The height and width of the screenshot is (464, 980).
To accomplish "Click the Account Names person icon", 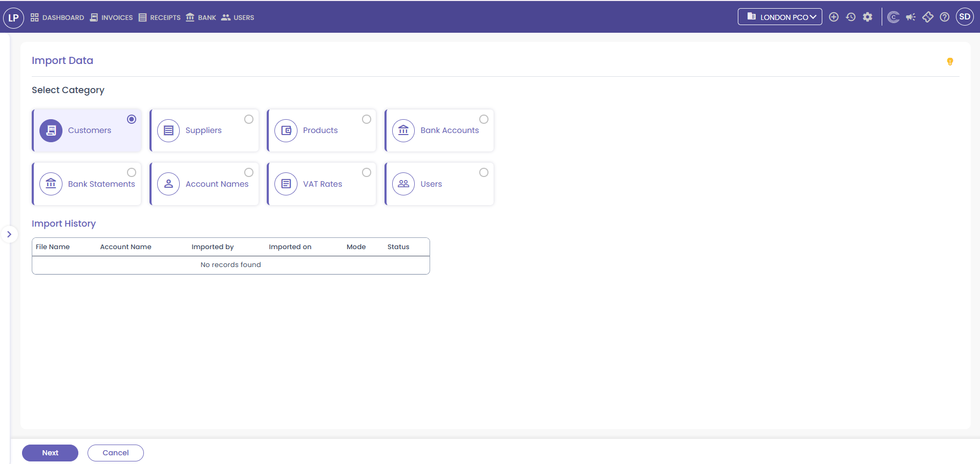I will (168, 184).
